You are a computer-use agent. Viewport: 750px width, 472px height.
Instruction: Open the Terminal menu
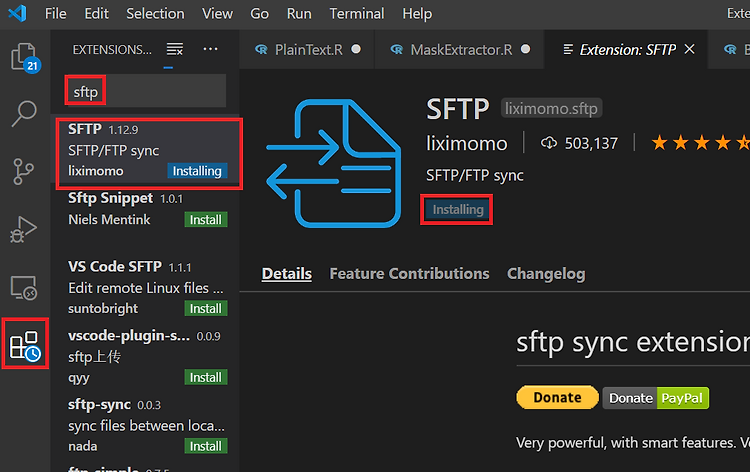(x=357, y=13)
